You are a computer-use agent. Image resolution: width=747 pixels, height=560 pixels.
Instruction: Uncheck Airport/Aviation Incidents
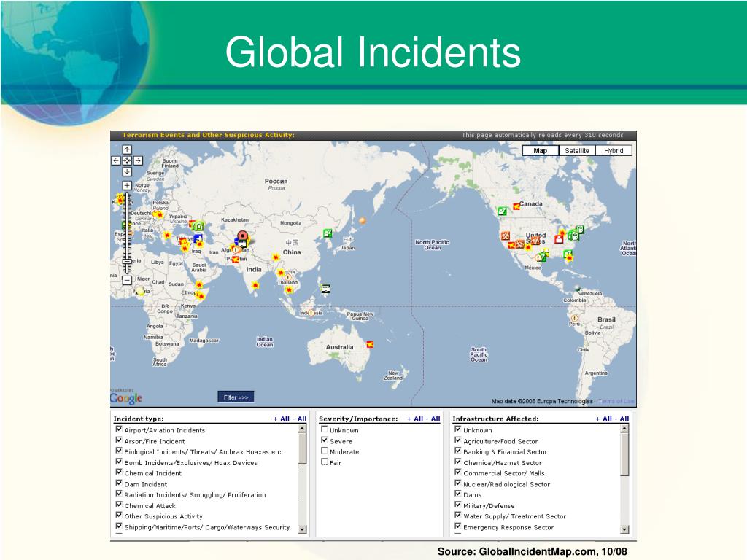click(119, 429)
